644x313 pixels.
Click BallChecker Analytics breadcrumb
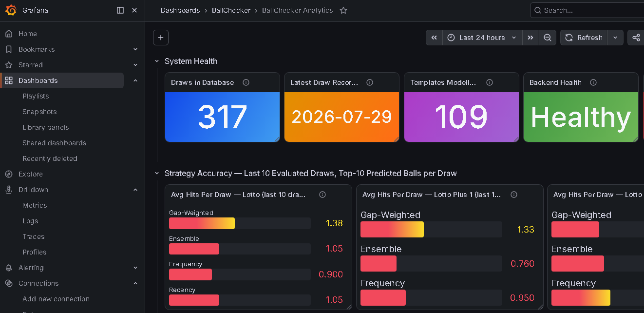298,10
